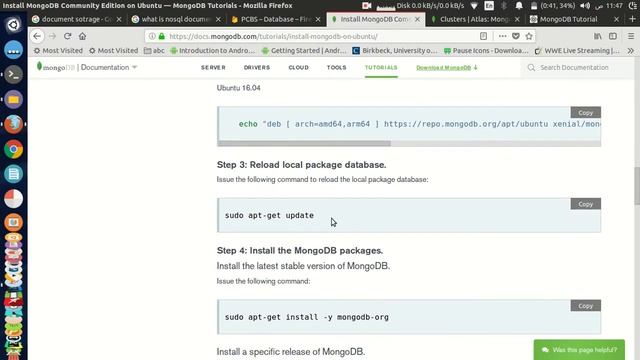Image resolution: width=640 pixels, height=360 pixels.
Task: Switch to 'what is nosql' tab
Action: coord(176,19)
